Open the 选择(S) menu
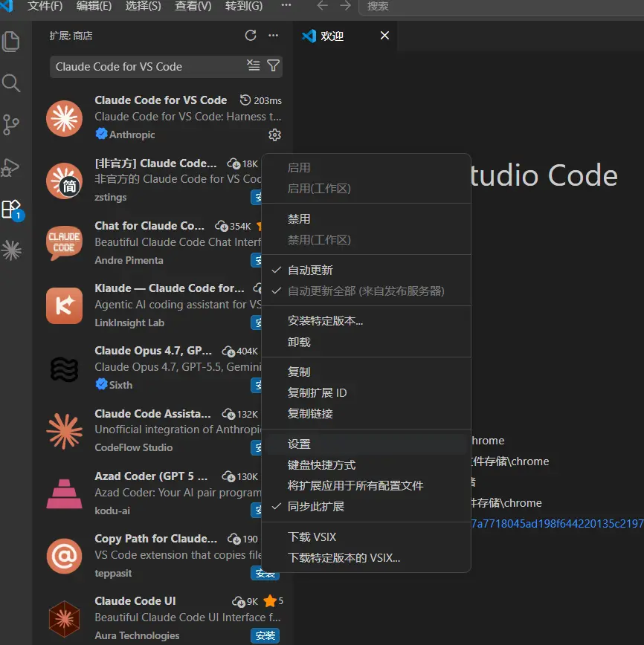 click(x=143, y=6)
